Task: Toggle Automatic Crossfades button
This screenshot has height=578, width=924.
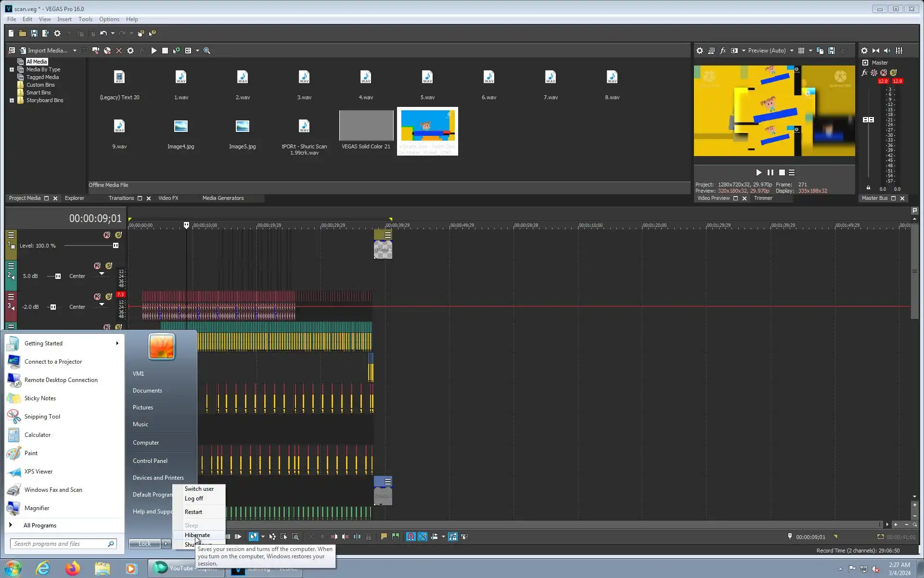Action: pyautogui.click(x=423, y=537)
